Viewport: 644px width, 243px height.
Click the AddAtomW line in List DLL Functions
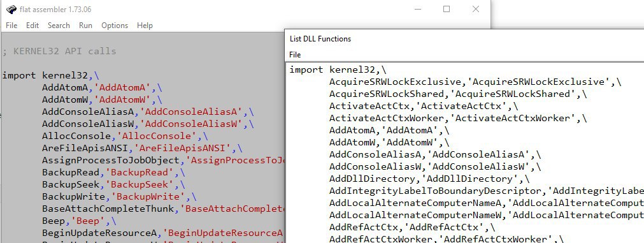(x=389, y=143)
